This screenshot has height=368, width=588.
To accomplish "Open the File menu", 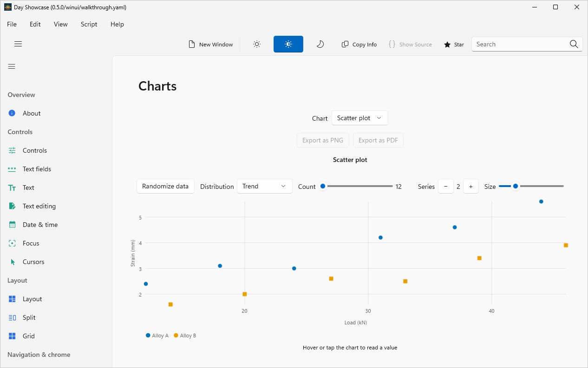I will click(x=12, y=24).
